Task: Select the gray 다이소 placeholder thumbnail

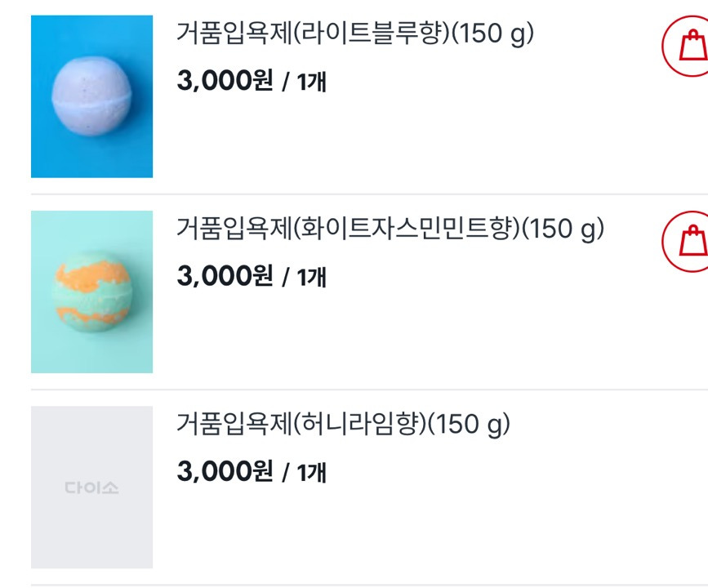Action: click(91, 487)
